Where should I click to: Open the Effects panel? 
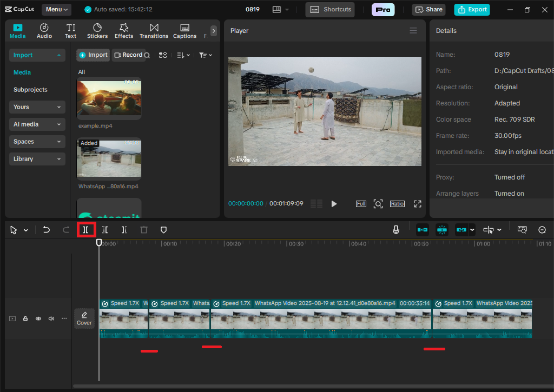click(123, 31)
